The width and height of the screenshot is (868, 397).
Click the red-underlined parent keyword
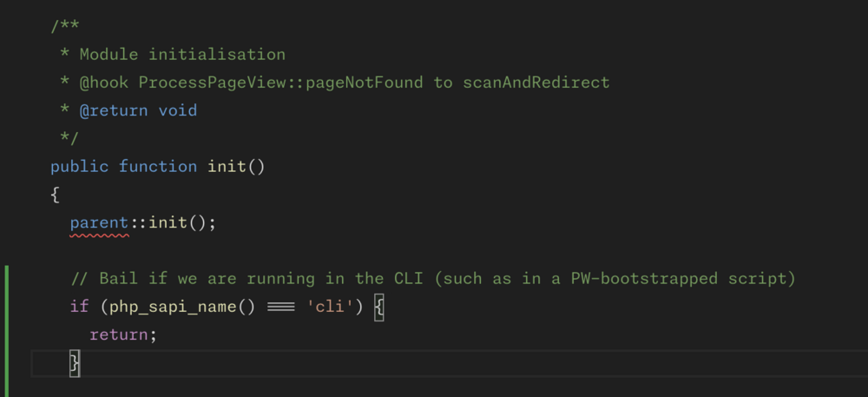(99, 222)
